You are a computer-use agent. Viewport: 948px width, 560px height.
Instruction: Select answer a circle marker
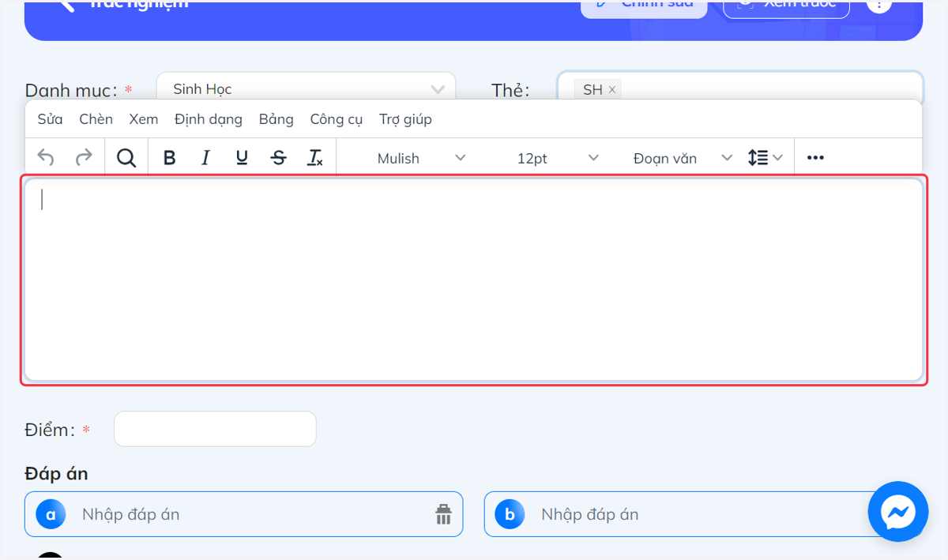point(51,515)
